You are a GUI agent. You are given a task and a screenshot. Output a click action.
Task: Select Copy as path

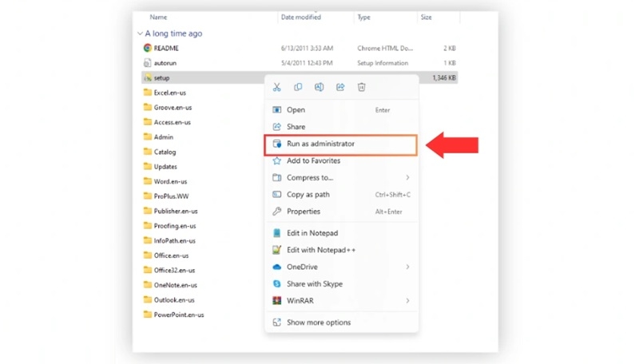coord(341,195)
